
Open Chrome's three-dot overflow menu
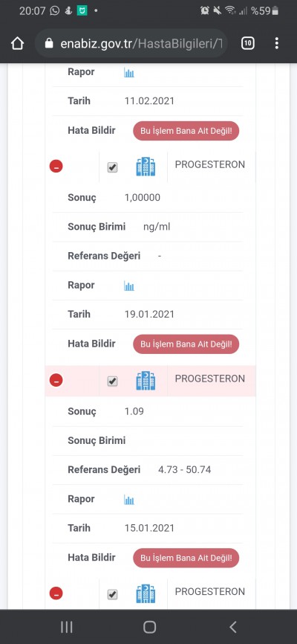277,43
